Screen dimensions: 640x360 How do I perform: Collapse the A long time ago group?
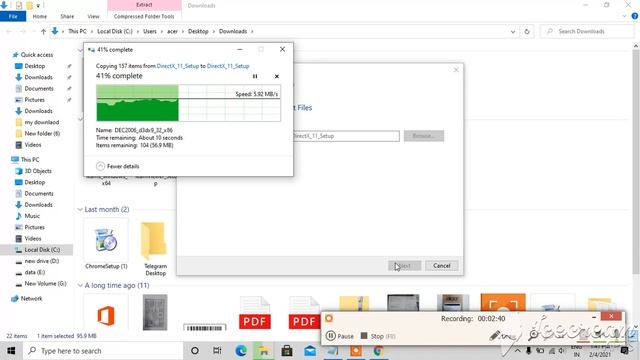[x=80, y=285]
